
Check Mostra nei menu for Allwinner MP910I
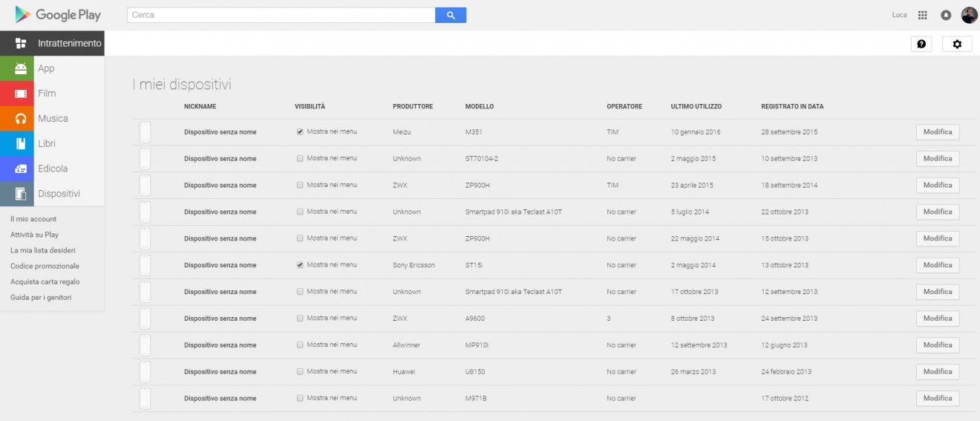click(300, 345)
